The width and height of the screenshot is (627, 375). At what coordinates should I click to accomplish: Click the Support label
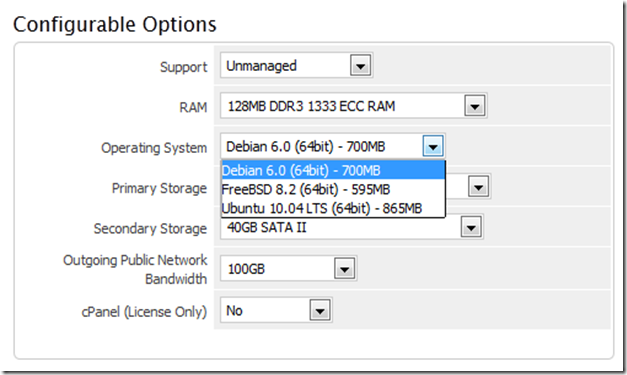coord(184,67)
